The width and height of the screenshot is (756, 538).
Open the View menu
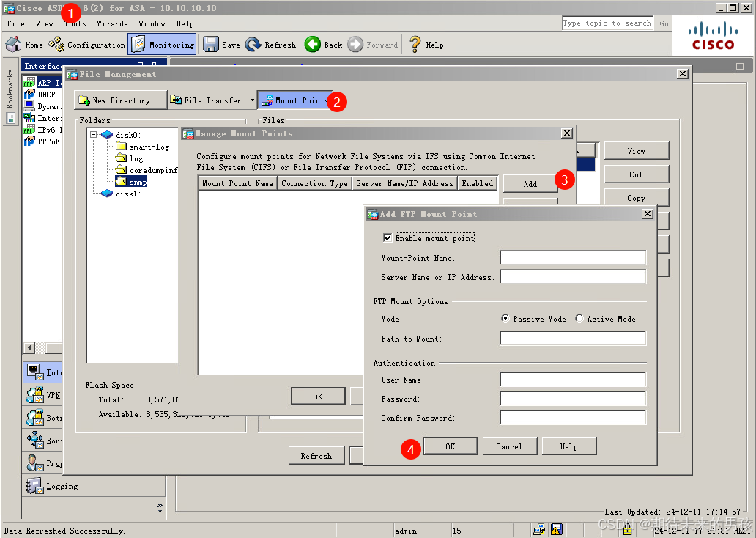45,23
